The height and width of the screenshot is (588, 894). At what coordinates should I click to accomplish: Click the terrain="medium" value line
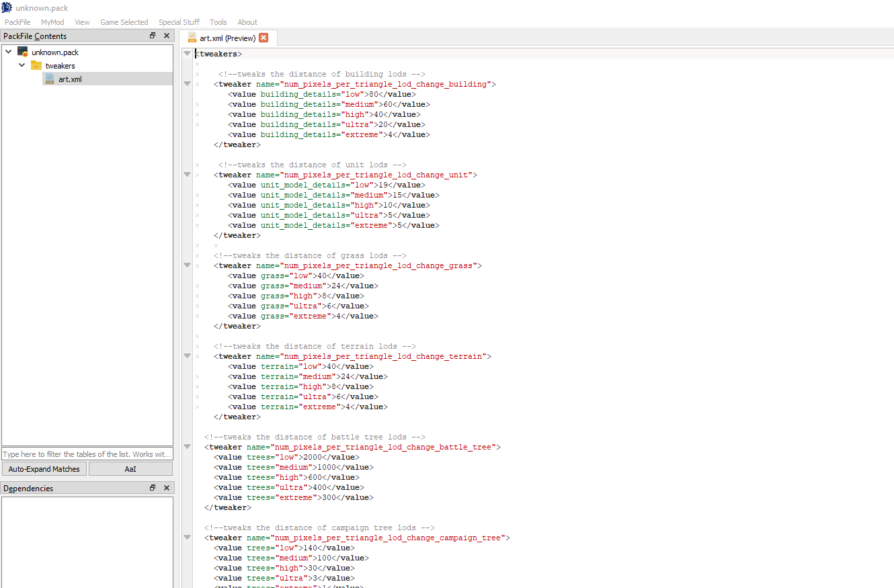click(x=308, y=376)
